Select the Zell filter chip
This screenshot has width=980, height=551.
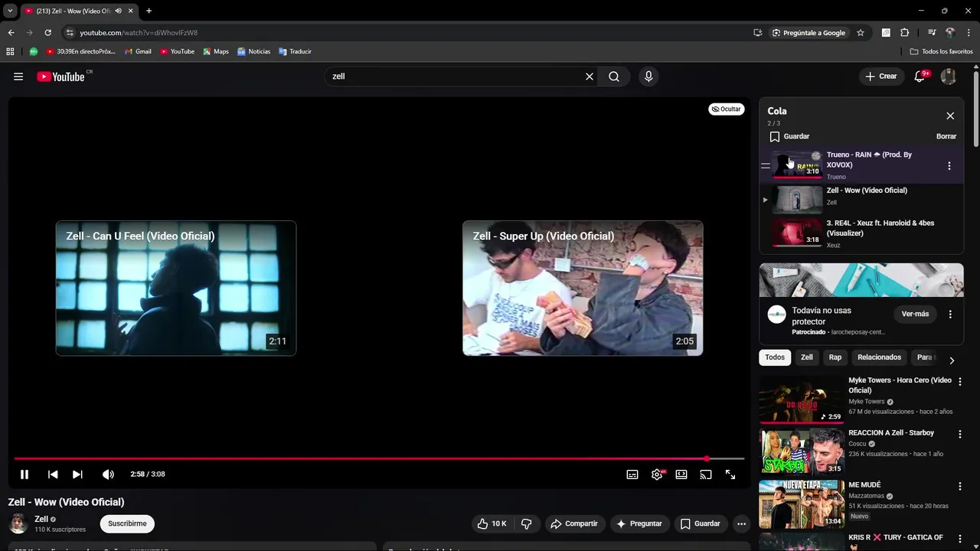click(807, 357)
